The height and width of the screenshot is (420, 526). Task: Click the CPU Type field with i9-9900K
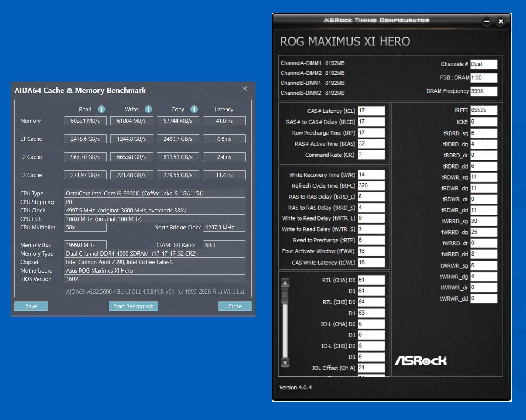(x=155, y=193)
